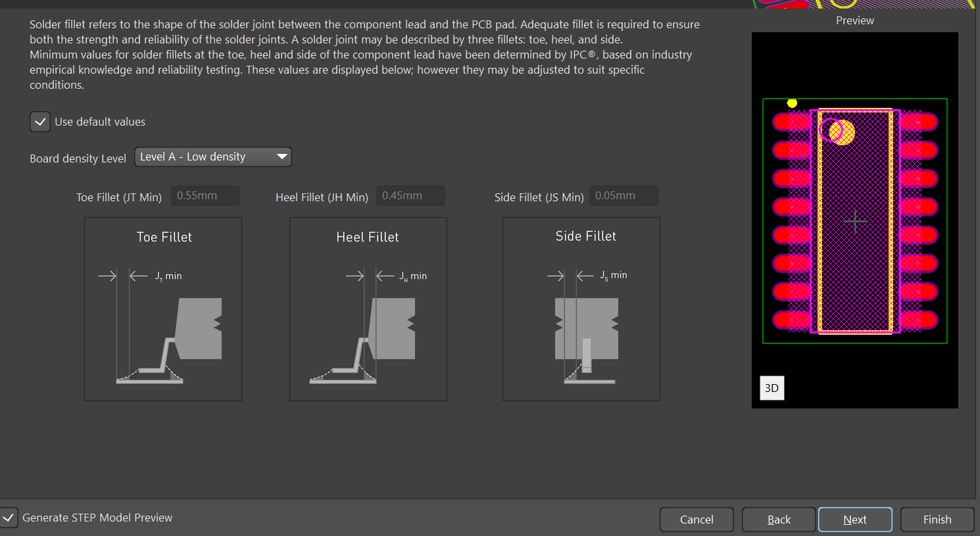
Task: Open the Board density Level dropdown
Action: 213,157
